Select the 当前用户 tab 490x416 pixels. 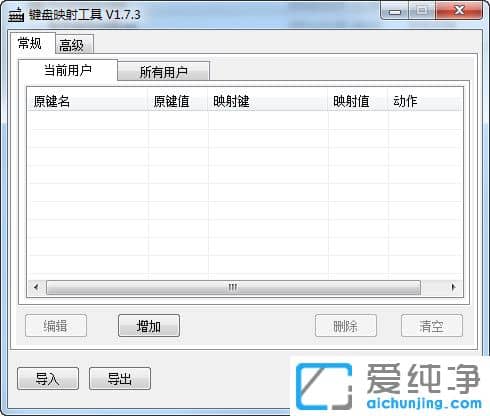pyautogui.click(x=68, y=70)
